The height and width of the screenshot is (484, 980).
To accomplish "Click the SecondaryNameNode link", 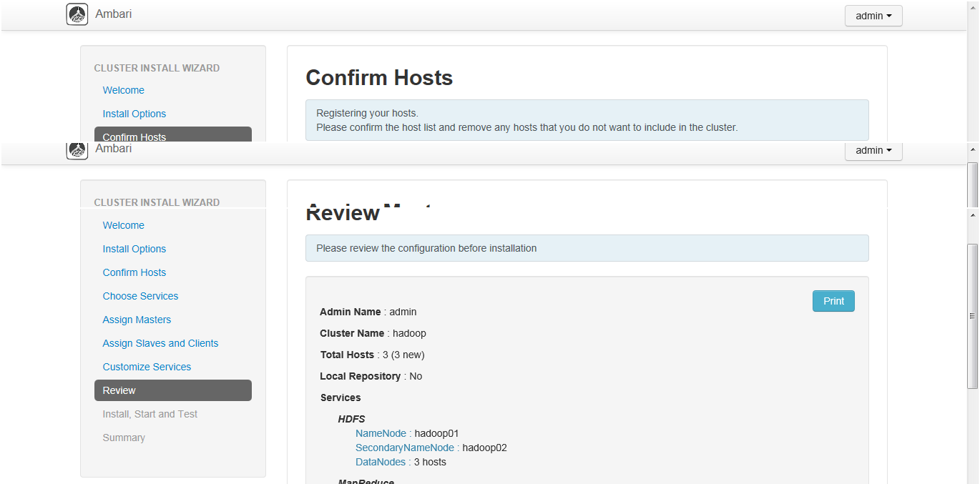I will (x=405, y=448).
